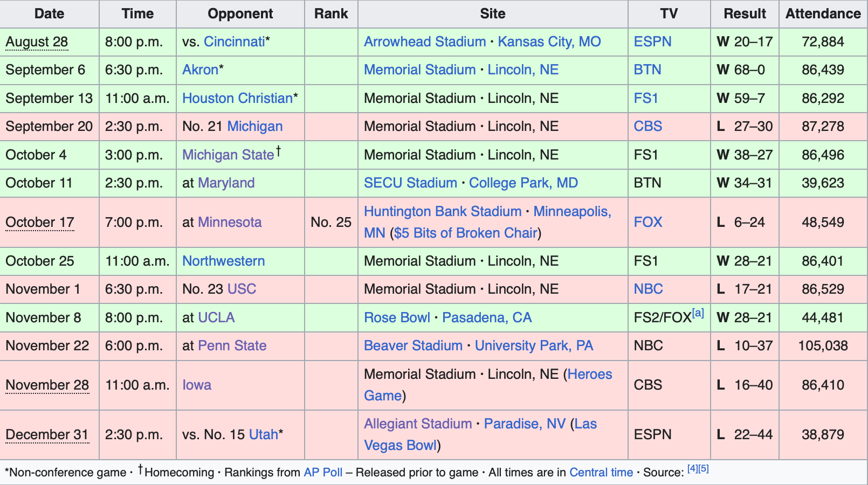Click the Rose Bowl site link
The image size is (868, 485).
click(x=397, y=318)
